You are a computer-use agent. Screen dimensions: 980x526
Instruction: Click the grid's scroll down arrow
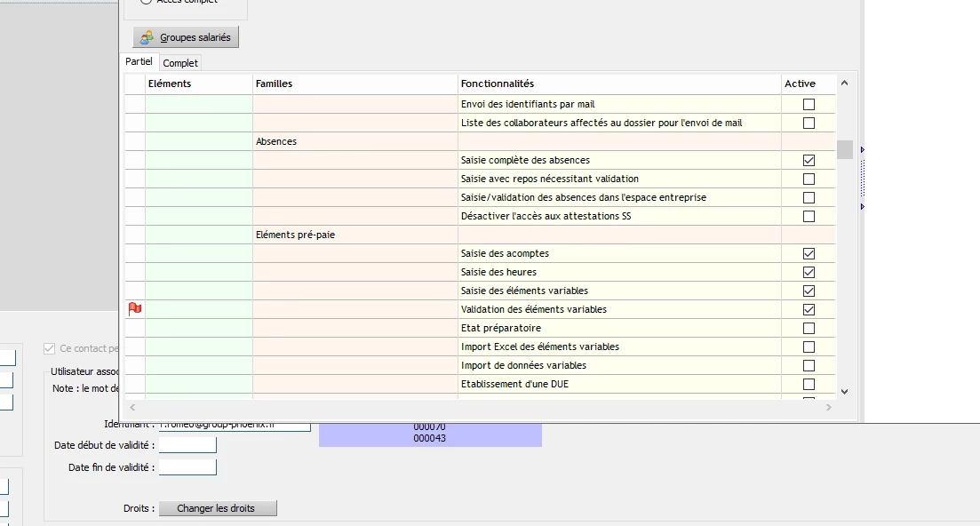844,391
